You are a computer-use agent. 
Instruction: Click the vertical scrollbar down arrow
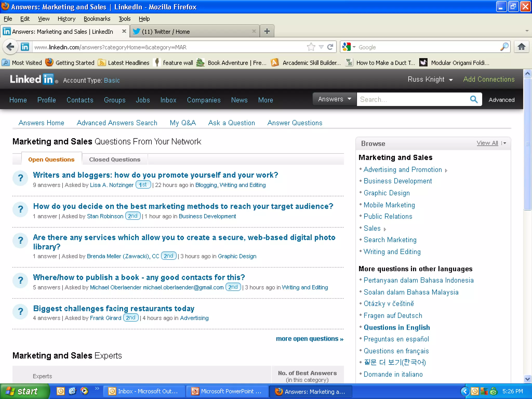tap(527, 379)
